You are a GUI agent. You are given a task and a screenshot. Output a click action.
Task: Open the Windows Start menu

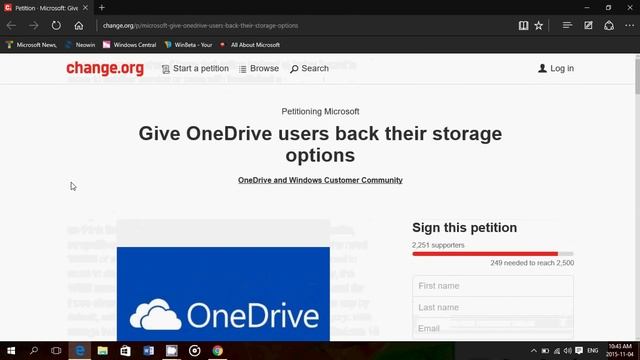click(x=11, y=351)
